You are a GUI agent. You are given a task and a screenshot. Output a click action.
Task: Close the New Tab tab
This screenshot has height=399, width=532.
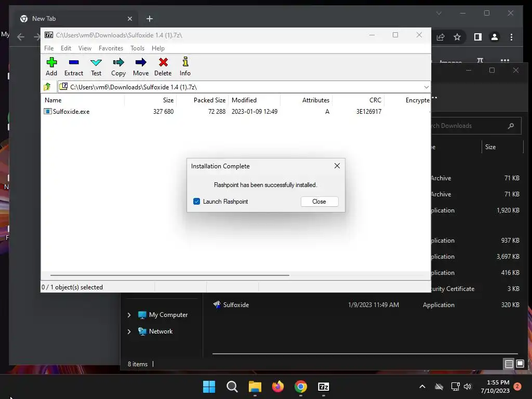(x=129, y=19)
